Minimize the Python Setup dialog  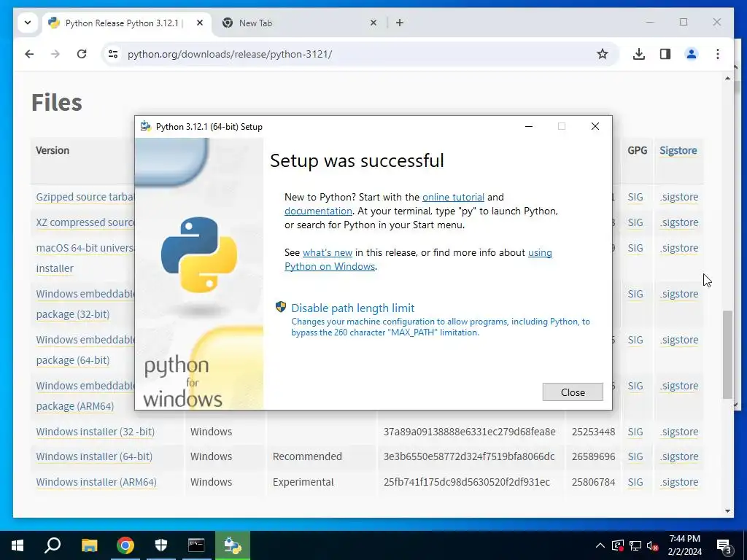pos(529,126)
